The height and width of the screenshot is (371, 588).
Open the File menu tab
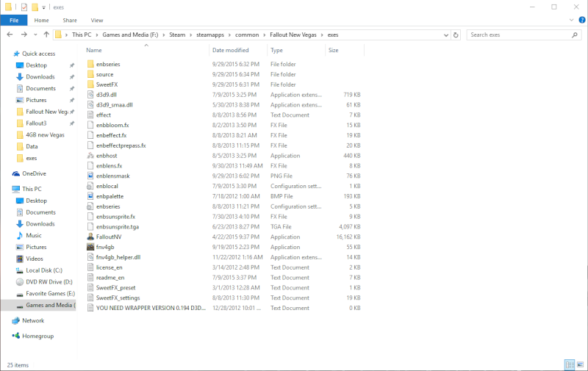(14, 21)
